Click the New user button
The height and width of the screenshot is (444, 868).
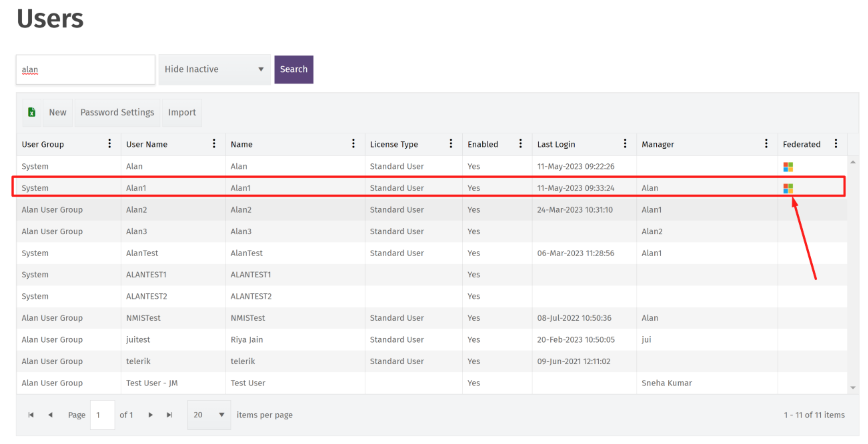coord(58,113)
